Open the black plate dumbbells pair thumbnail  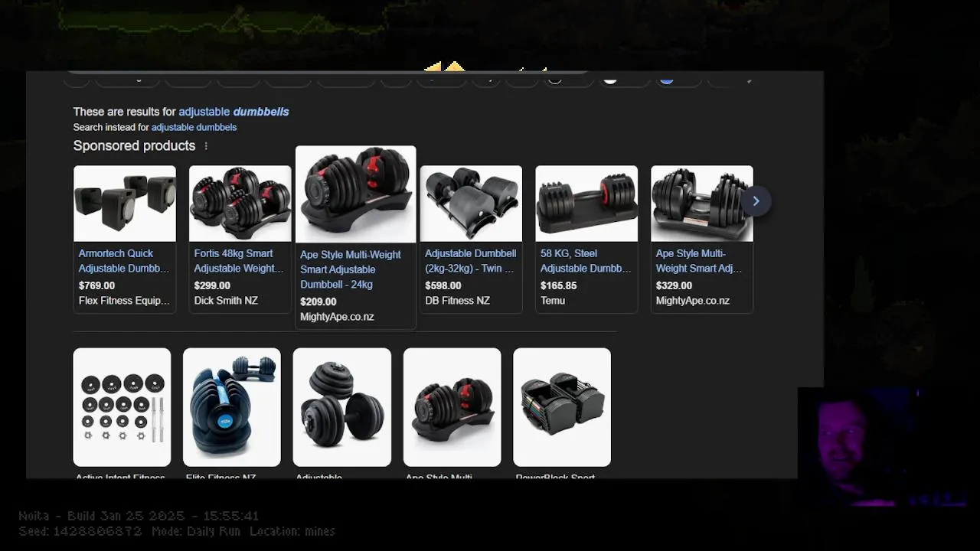[342, 407]
